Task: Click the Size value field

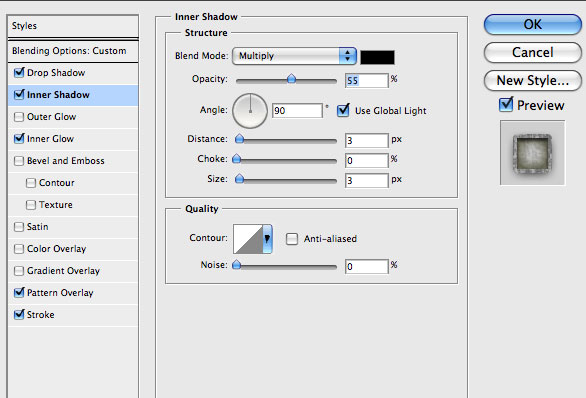Action: 367,181
